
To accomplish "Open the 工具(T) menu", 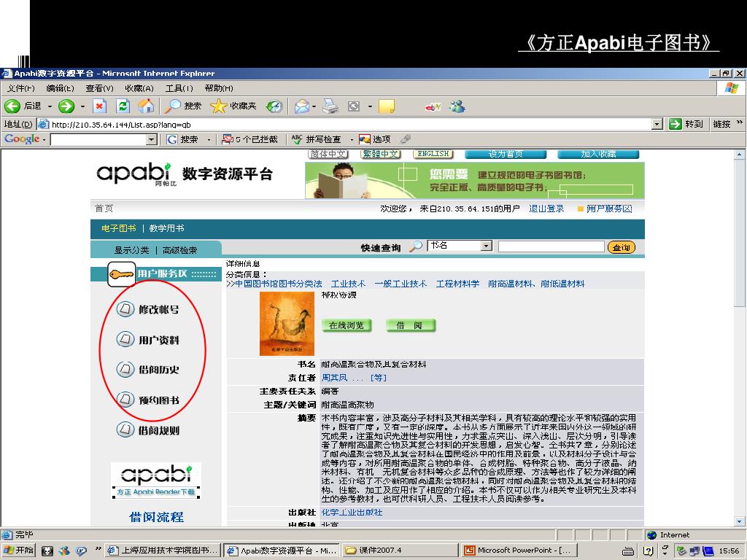I will point(179,88).
